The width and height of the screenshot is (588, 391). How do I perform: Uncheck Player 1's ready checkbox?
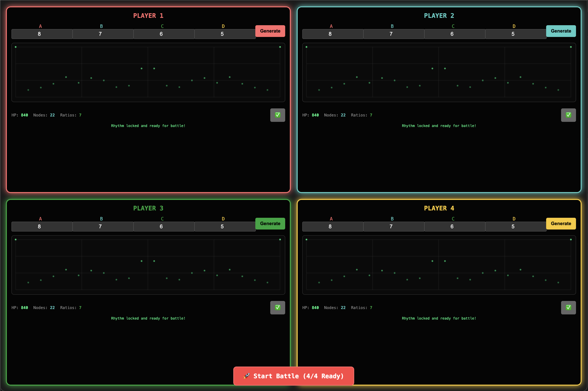tap(277, 115)
